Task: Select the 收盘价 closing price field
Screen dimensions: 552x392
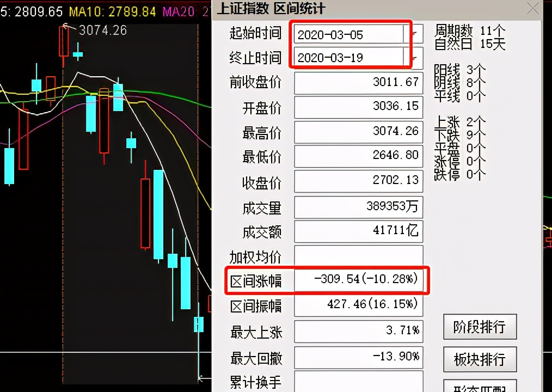Action: coord(358,181)
